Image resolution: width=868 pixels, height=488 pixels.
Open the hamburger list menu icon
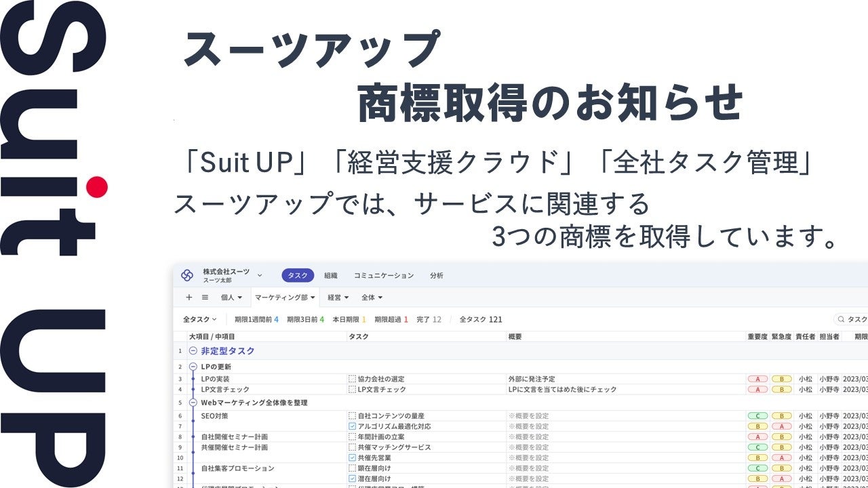pos(205,297)
